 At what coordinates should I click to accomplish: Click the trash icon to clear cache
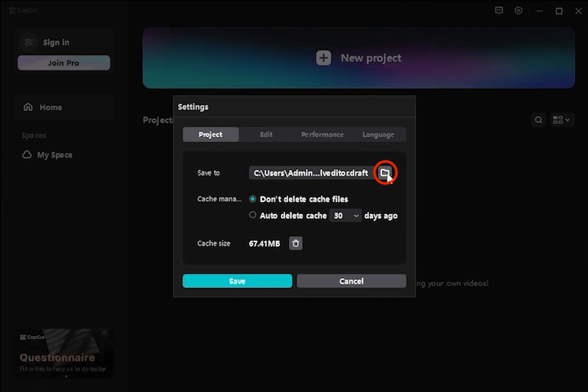click(x=295, y=243)
